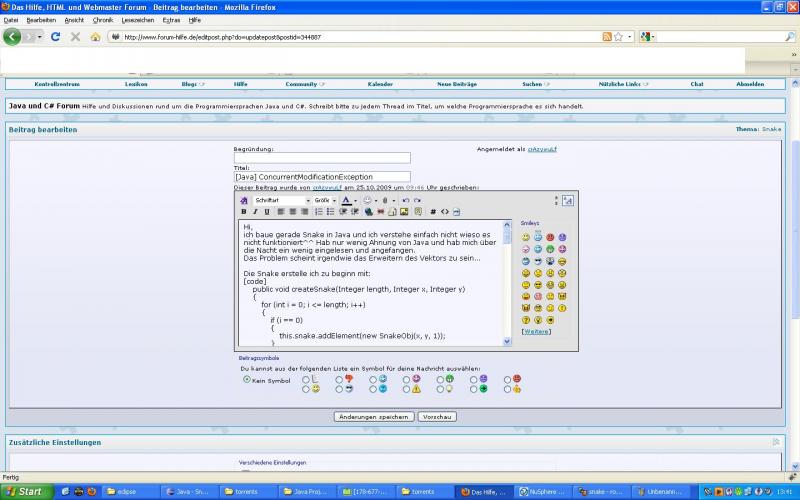The image size is (800, 500).
Task: Go to the Firefox home page icon
Action: 95,37
